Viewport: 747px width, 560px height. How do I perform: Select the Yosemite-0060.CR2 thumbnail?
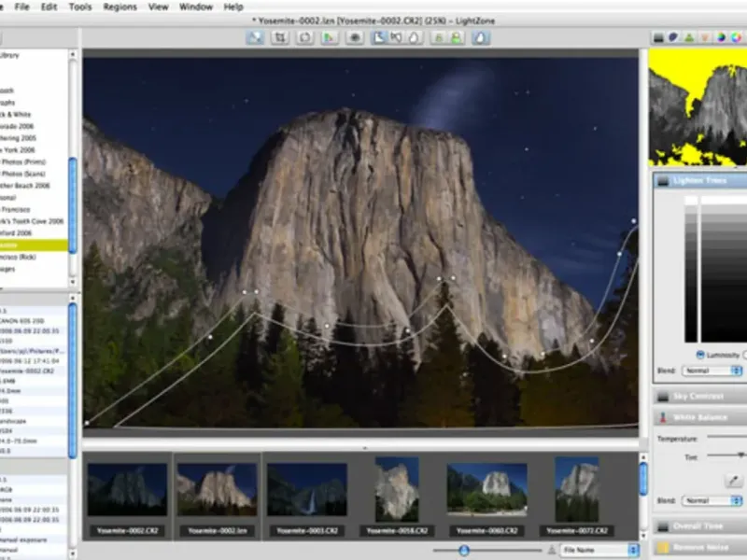click(486, 490)
